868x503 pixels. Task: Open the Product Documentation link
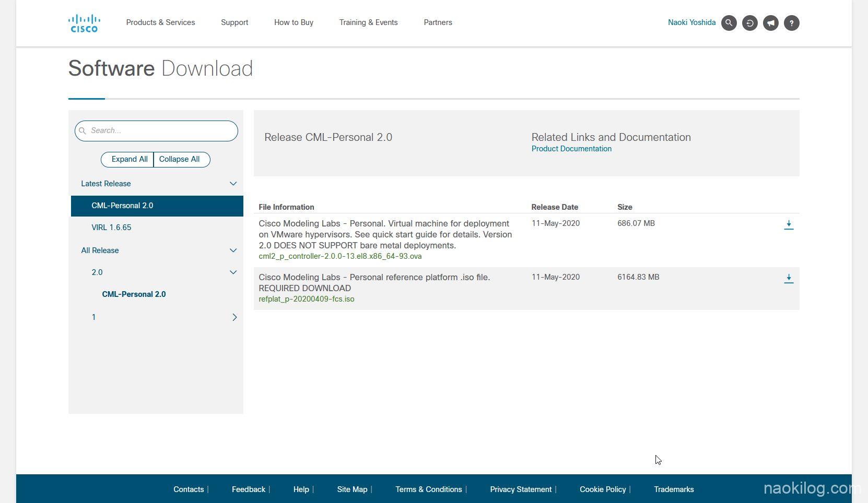(x=571, y=149)
